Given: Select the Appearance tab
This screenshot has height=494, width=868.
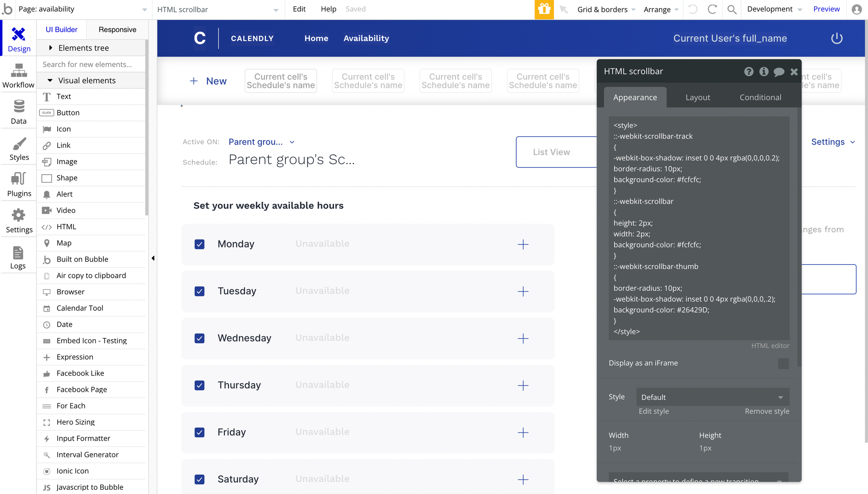Looking at the screenshot, I should 635,98.
